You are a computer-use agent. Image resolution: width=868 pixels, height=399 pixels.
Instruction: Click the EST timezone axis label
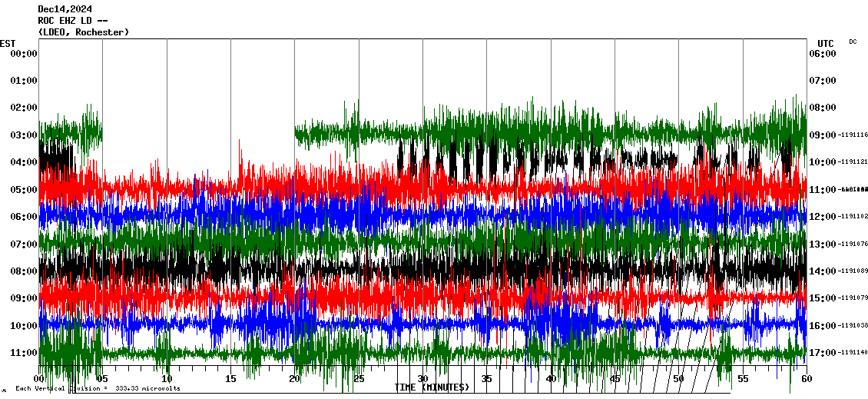click(8, 43)
